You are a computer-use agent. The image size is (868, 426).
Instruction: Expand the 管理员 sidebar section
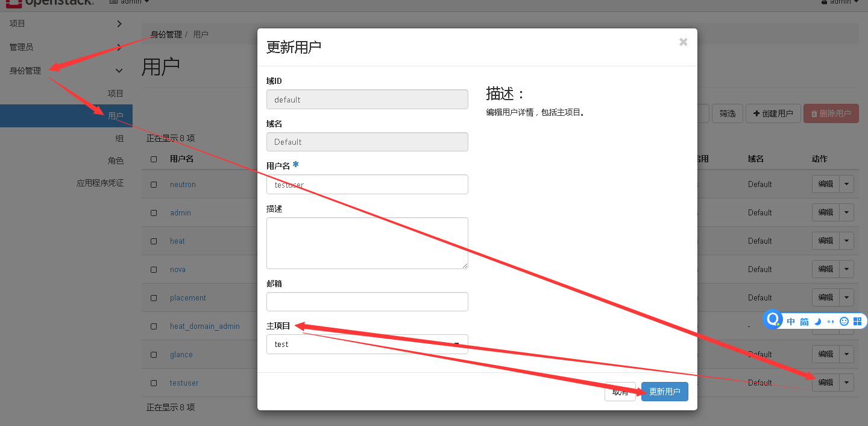(66, 47)
